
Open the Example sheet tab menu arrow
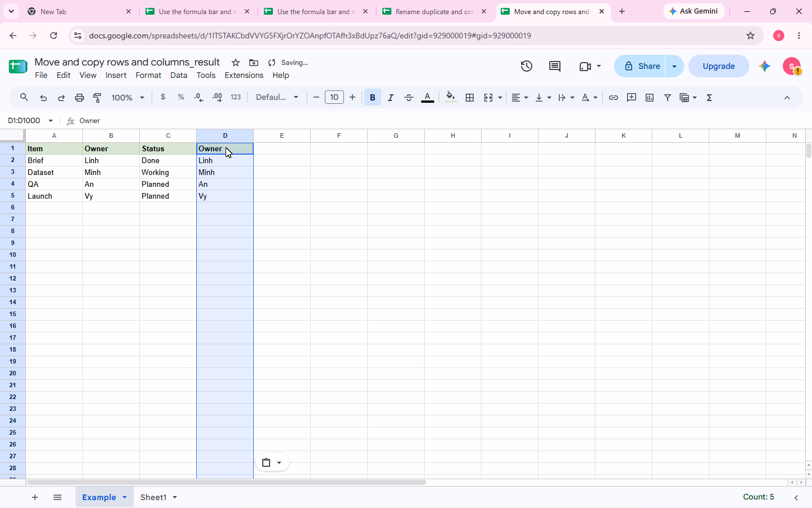[125, 497]
